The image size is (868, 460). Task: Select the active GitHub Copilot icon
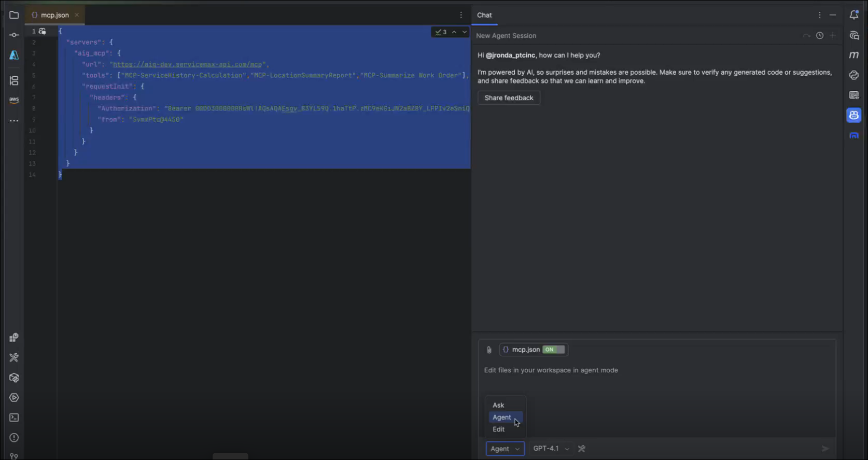click(x=854, y=115)
